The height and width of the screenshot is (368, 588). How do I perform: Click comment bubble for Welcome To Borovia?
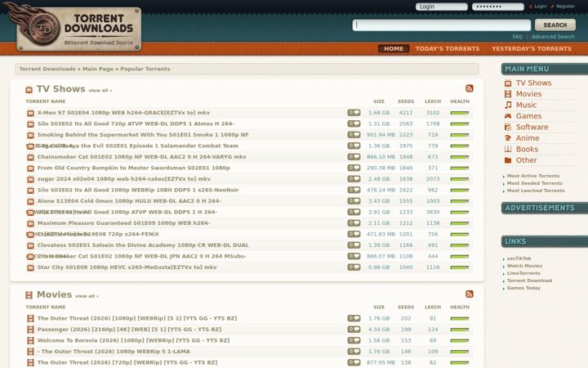tap(354, 340)
